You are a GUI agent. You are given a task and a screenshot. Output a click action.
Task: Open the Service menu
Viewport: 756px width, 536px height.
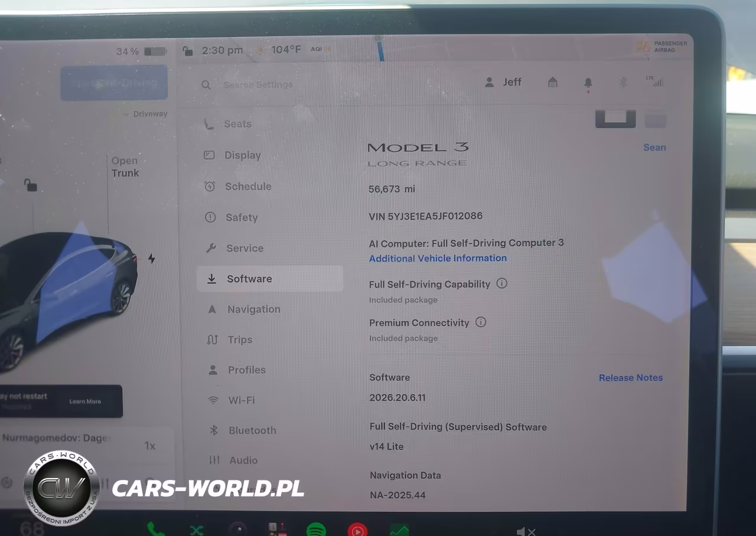[234, 249]
